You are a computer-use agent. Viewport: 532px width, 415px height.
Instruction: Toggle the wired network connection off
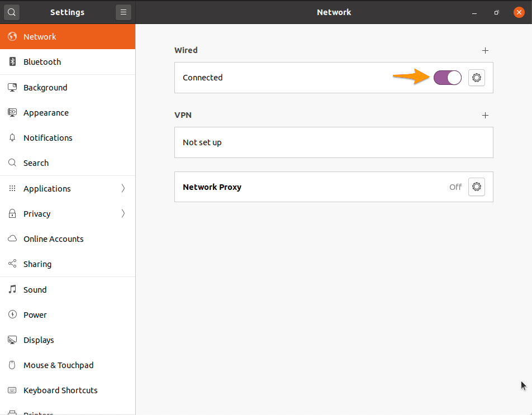(447, 78)
